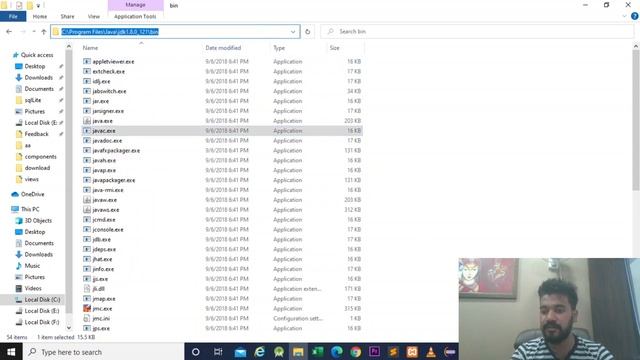
Task: Open the Feedback folder in sidebar
Action: [x=36, y=134]
